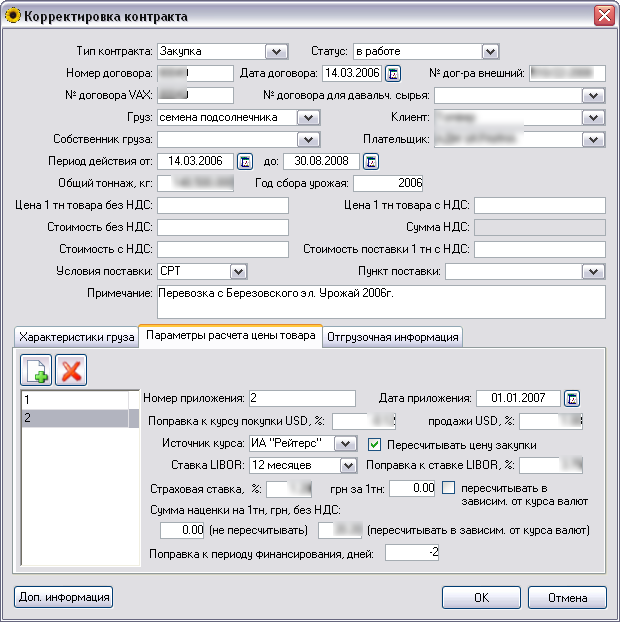
Task: Focus the продажи USD, % field
Action: click(x=551, y=421)
